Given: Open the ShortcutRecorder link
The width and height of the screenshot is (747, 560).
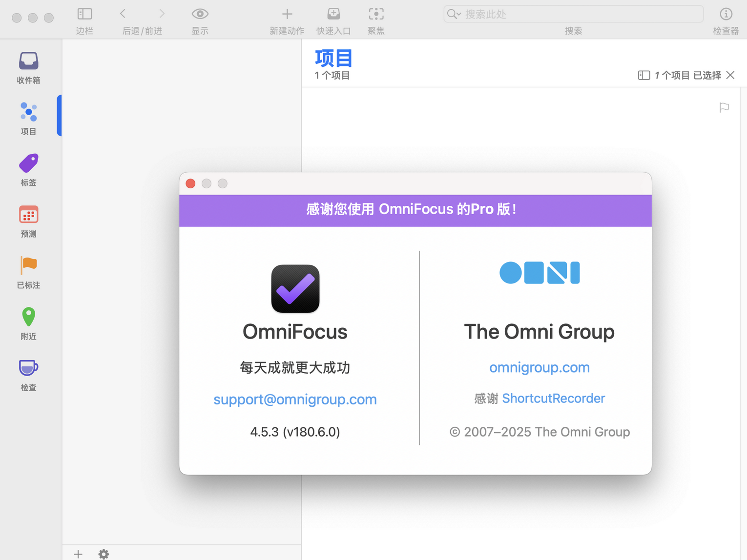Looking at the screenshot, I should [x=554, y=399].
